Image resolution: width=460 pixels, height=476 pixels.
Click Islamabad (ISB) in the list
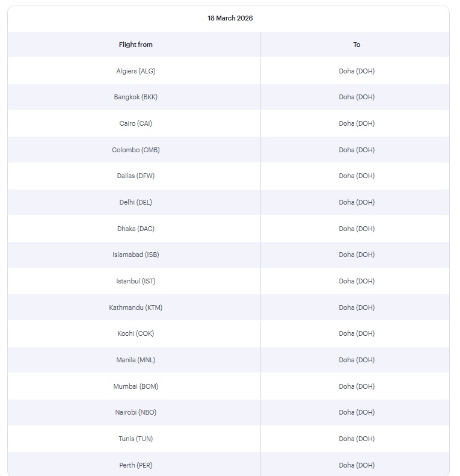tap(135, 255)
